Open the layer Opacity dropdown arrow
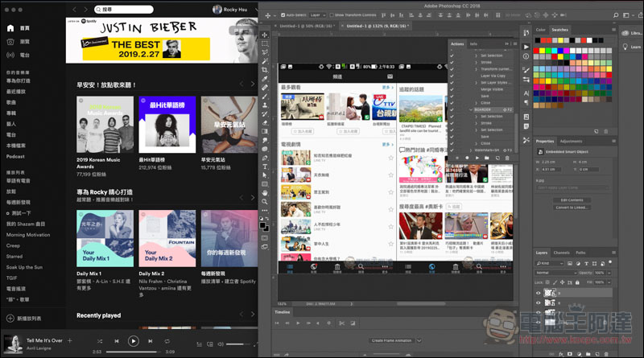644x358 pixels. [609, 273]
